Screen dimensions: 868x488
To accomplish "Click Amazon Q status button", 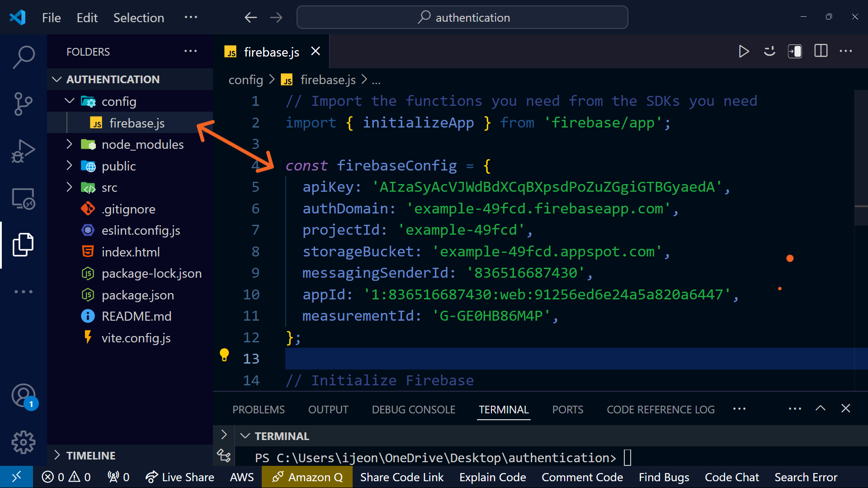I will click(307, 477).
